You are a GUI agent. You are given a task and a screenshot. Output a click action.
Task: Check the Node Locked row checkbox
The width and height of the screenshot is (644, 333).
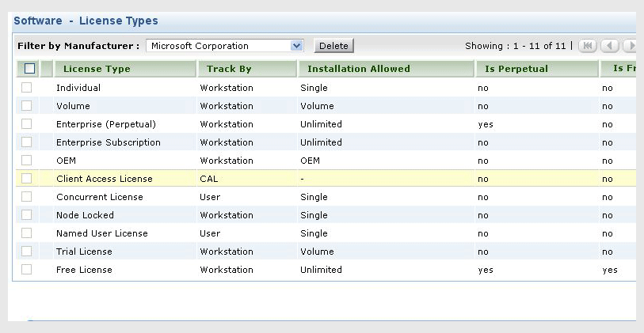(26, 215)
